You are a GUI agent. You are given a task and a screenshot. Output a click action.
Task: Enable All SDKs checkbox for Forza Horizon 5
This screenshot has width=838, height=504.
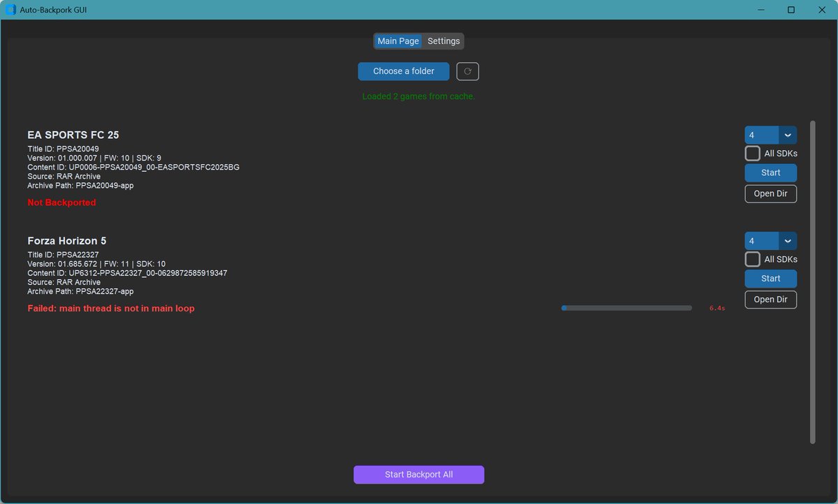pyautogui.click(x=753, y=260)
